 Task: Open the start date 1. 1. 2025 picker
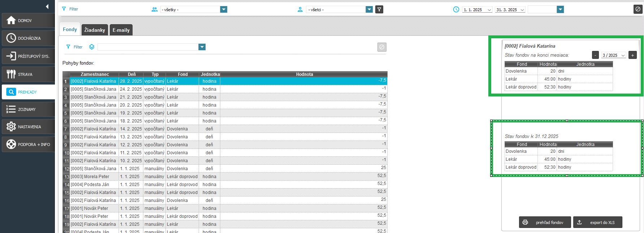click(x=477, y=10)
